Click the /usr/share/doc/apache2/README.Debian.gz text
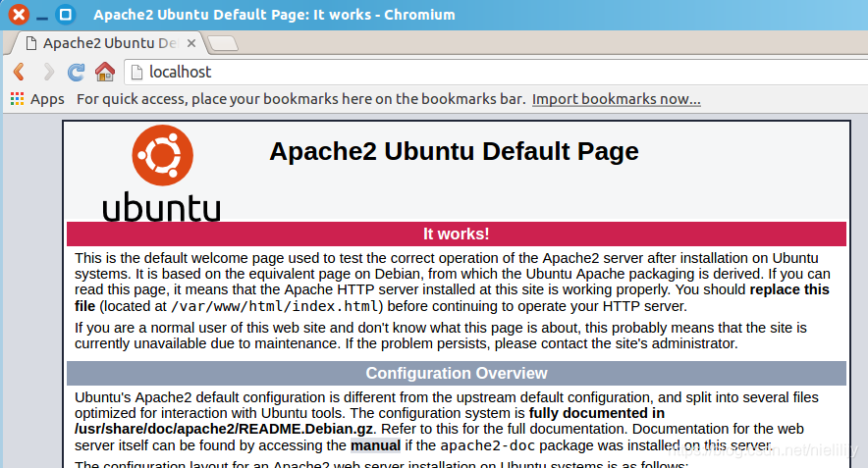Viewport: 868px width, 468px height. (224, 429)
